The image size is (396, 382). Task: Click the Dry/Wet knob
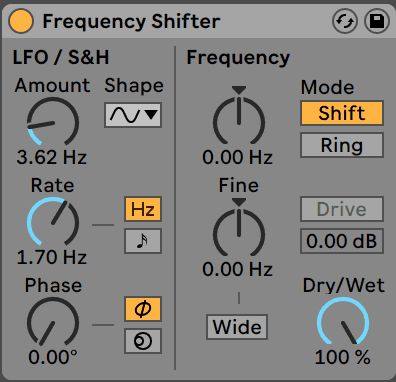pyautogui.click(x=343, y=322)
